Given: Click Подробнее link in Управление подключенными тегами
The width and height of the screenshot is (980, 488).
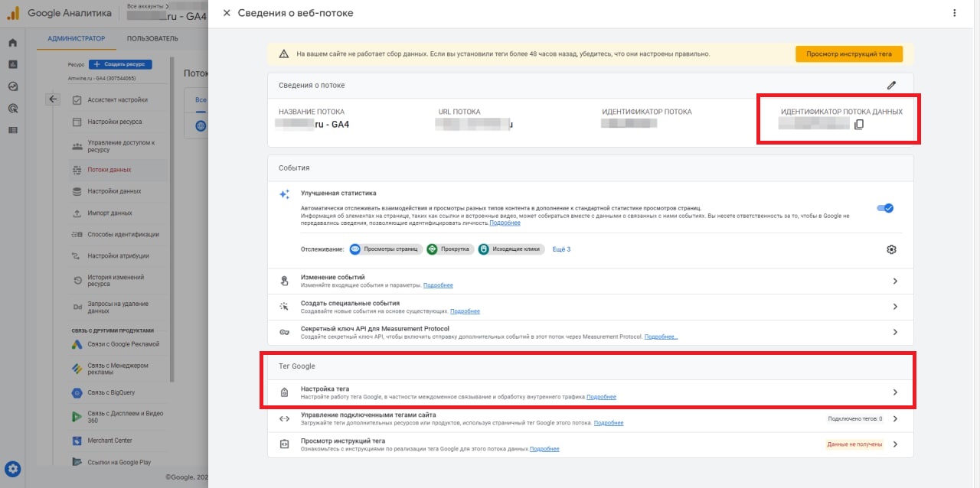Looking at the screenshot, I should pyautogui.click(x=609, y=423).
